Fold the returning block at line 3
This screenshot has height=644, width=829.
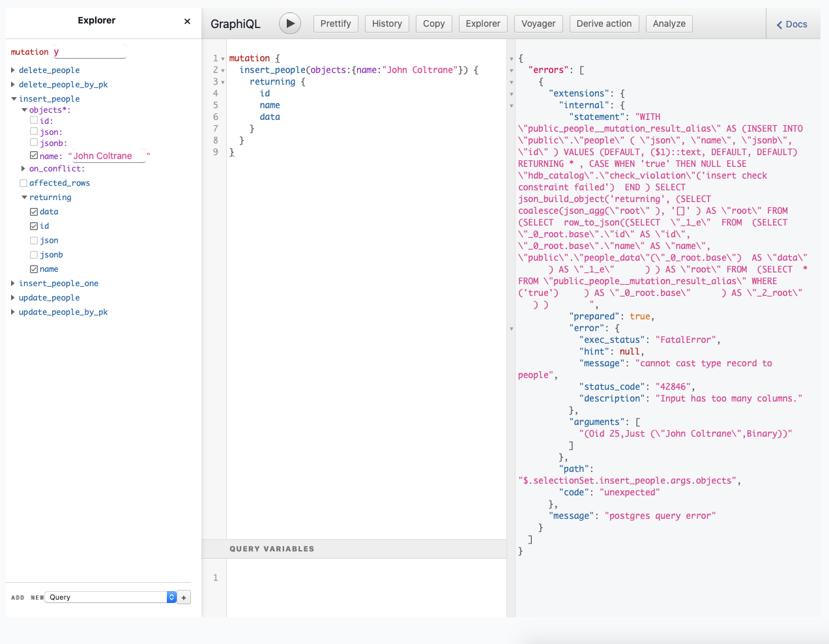[x=223, y=82]
